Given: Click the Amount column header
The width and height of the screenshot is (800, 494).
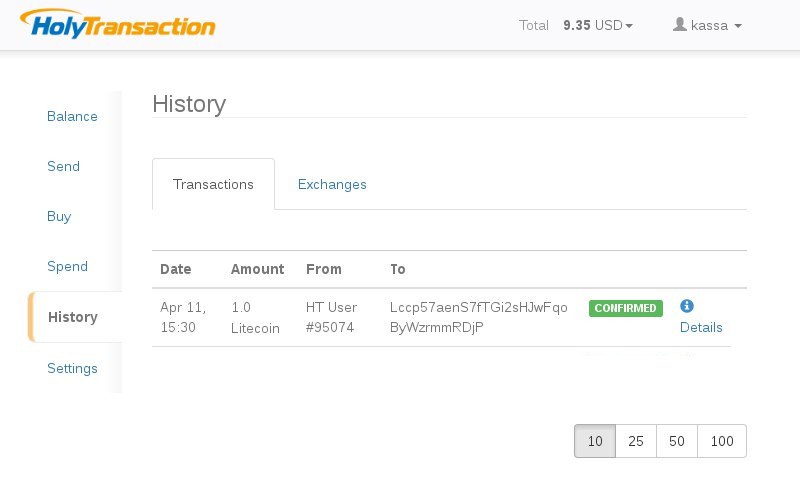Looking at the screenshot, I should tap(257, 269).
